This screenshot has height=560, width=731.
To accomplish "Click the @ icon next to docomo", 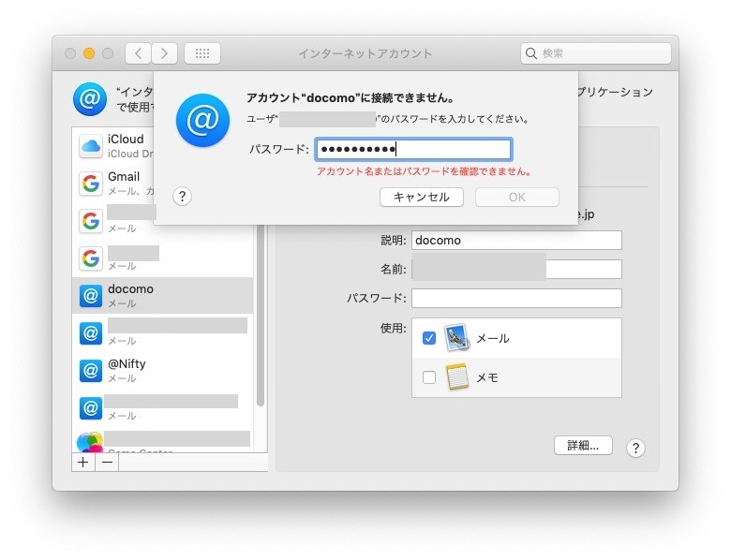I will (x=91, y=296).
